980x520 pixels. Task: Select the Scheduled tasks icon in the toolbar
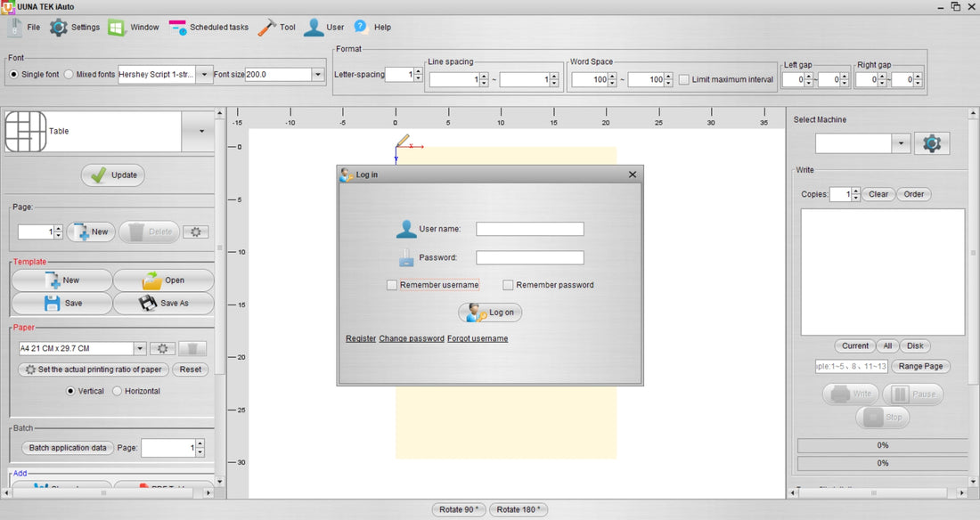pos(177,27)
